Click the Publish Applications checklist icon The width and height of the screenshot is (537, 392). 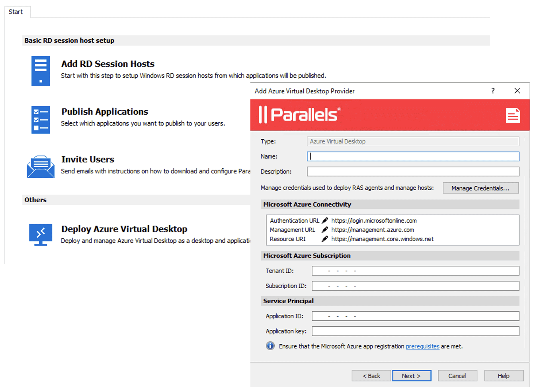[x=41, y=120]
